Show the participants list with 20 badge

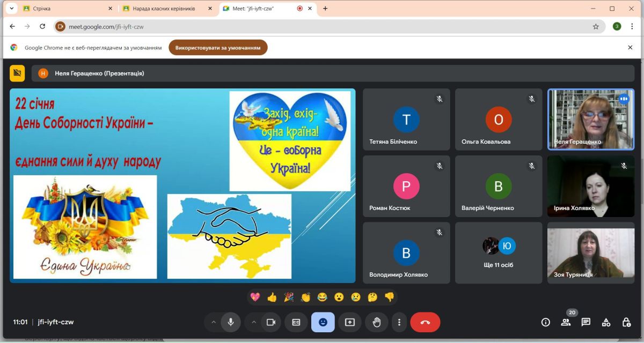pos(566,322)
